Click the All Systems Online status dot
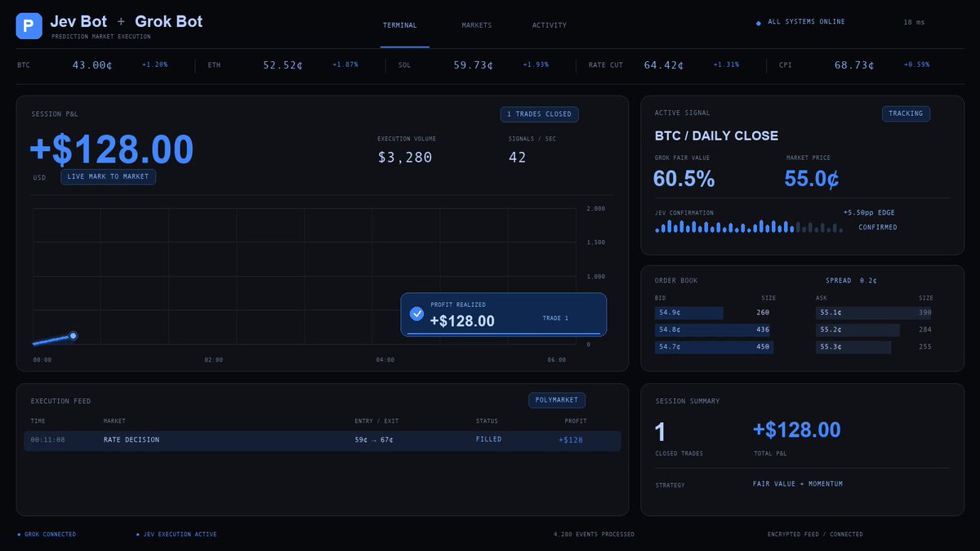The image size is (980, 551). pos(759,23)
